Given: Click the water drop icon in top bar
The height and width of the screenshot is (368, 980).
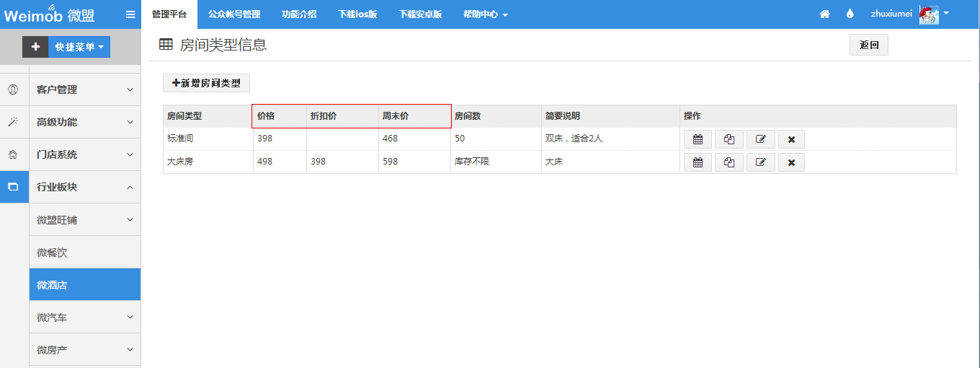Looking at the screenshot, I should pyautogui.click(x=850, y=14).
